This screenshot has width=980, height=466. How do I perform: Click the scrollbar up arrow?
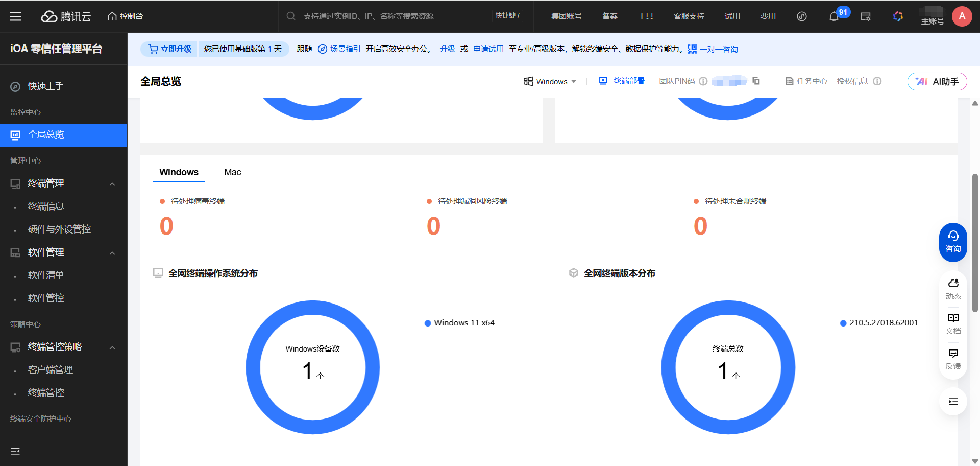click(x=975, y=103)
